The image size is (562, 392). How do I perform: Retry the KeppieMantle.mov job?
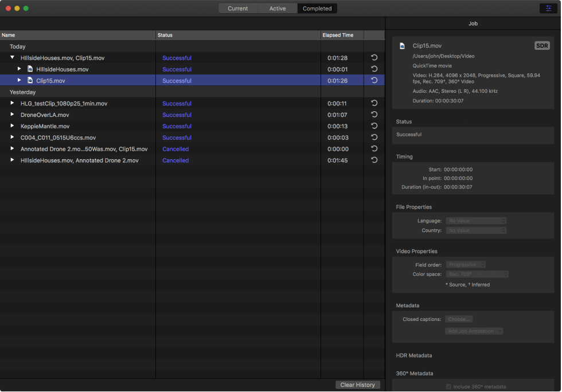tap(373, 126)
